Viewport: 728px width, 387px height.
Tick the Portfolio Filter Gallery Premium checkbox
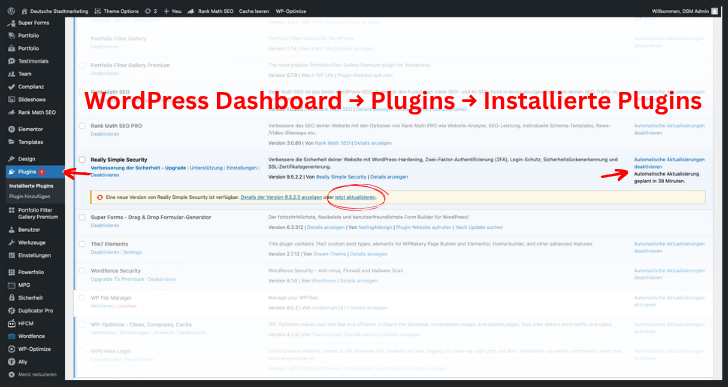pos(82,65)
